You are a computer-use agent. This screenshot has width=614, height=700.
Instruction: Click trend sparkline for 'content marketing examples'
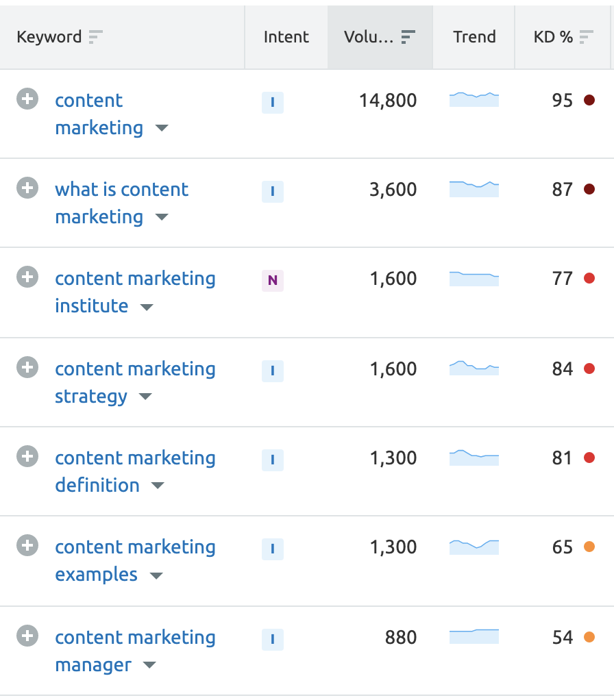point(474,547)
